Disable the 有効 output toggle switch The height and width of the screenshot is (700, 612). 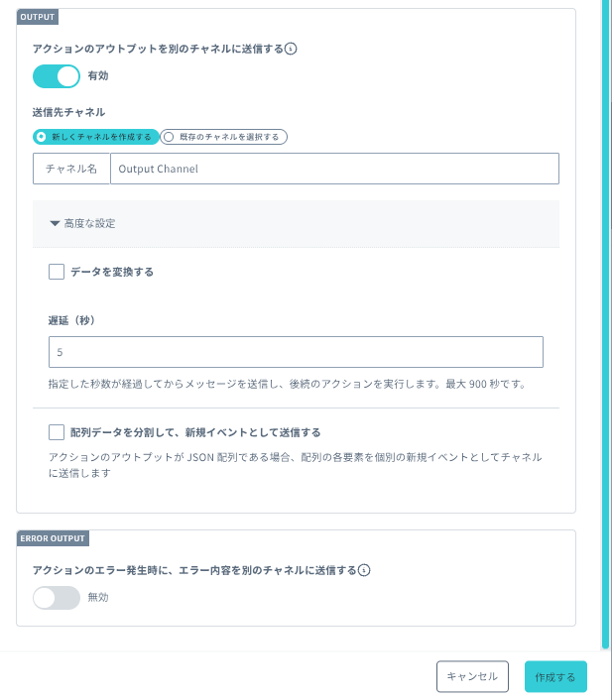(57, 76)
